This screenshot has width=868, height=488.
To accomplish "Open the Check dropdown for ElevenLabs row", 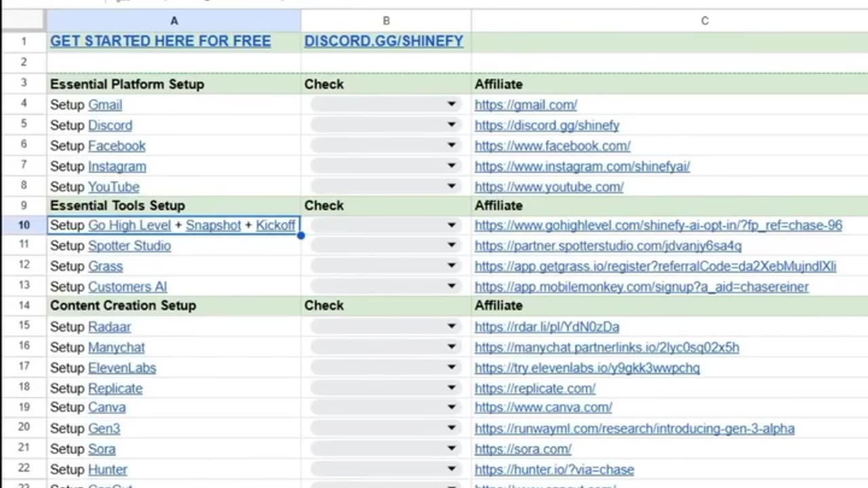I will pyautogui.click(x=384, y=367).
